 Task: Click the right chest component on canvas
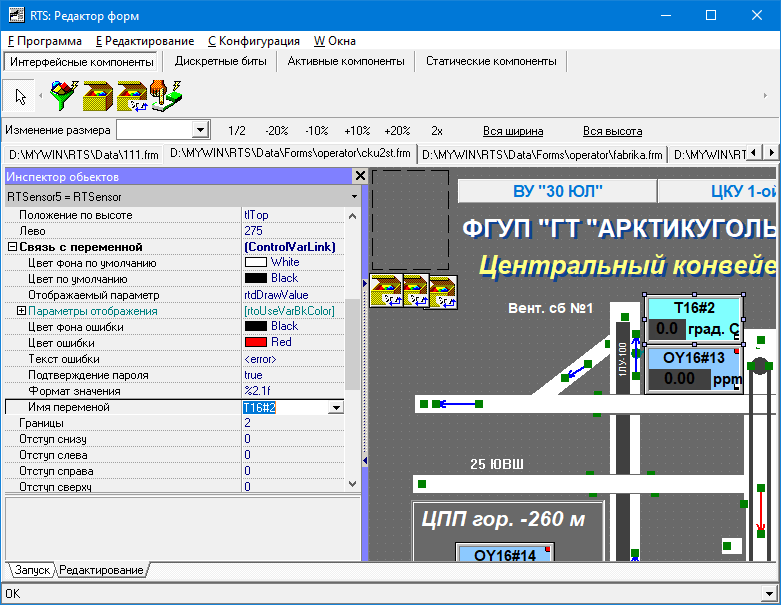point(443,293)
